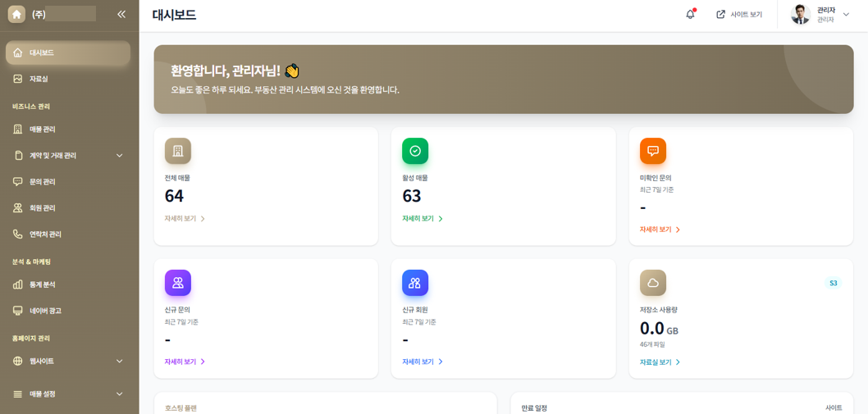The width and height of the screenshot is (868, 414).
Task: Click the S3 badge on storage card
Action: point(833,283)
